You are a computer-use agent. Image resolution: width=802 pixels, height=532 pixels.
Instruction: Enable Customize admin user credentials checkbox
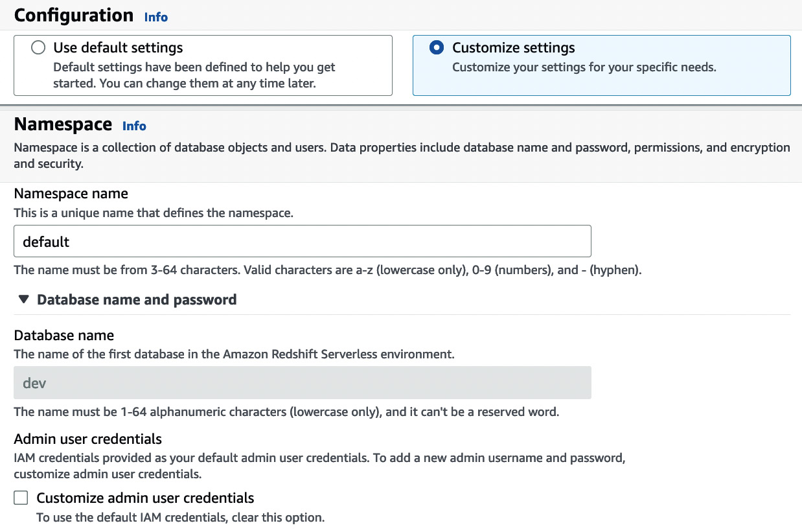(x=21, y=498)
